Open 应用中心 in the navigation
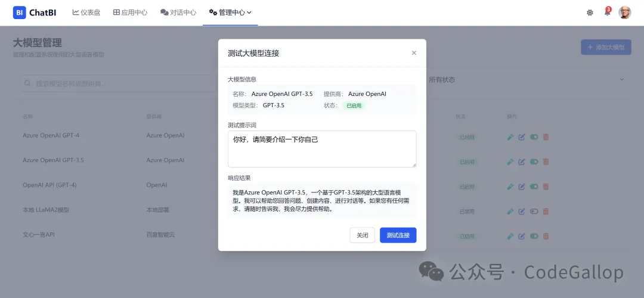The width and height of the screenshot is (644, 298). pos(130,13)
